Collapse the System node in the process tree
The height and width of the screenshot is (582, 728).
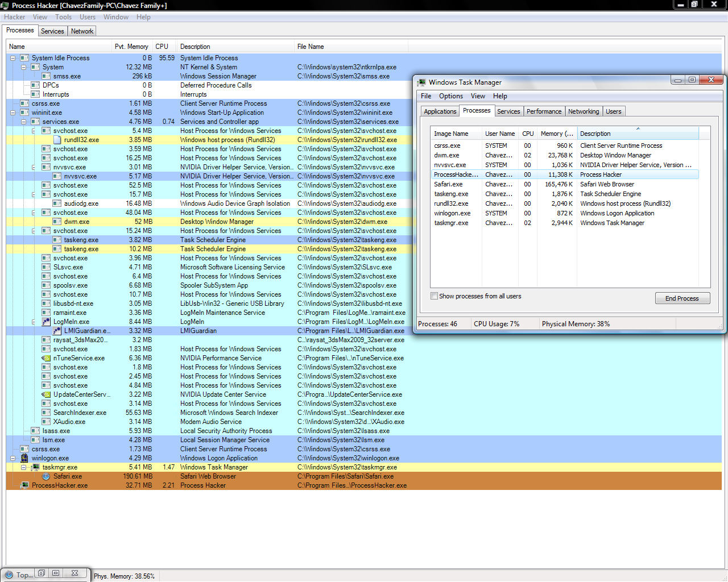[24, 67]
